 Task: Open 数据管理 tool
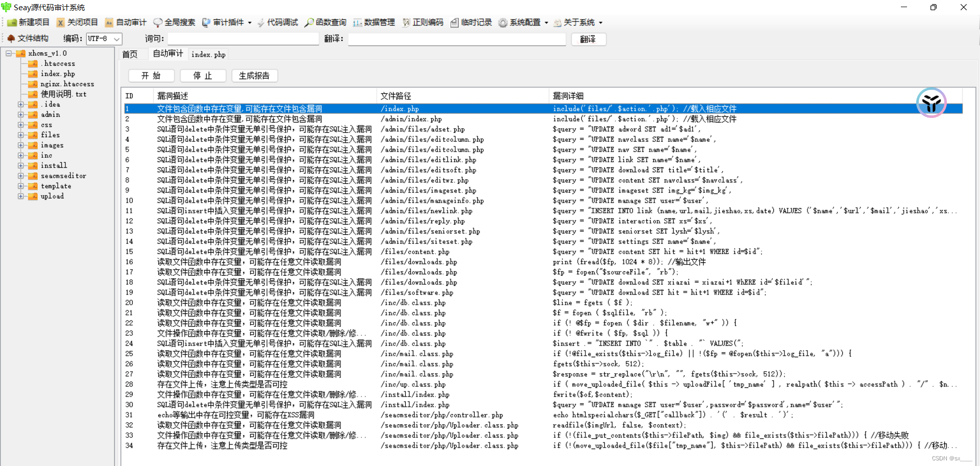[x=374, y=22]
